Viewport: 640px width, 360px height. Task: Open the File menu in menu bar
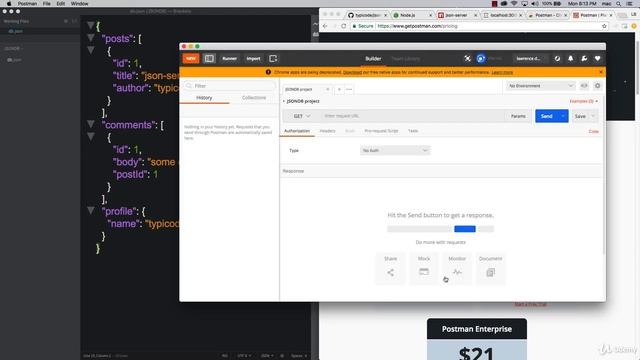pyautogui.click(x=47, y=3)
